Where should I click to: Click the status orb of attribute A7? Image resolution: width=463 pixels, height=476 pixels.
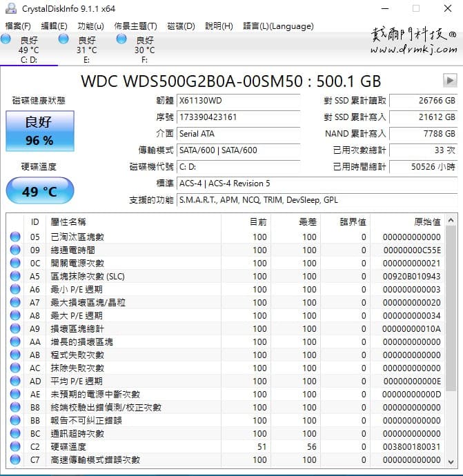[x=15, y=302]
